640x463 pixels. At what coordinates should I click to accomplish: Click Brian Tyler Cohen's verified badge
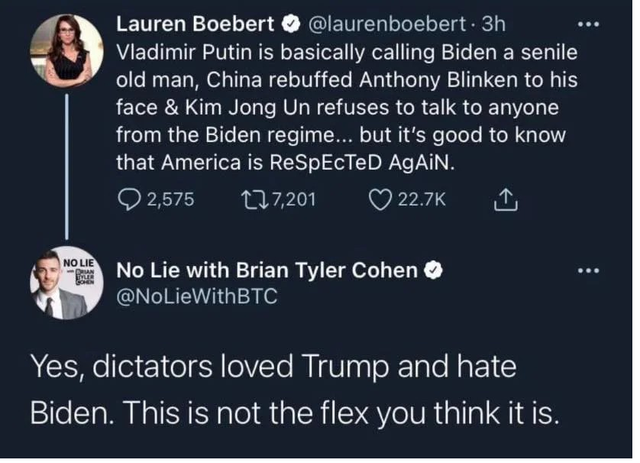(436, 270)
